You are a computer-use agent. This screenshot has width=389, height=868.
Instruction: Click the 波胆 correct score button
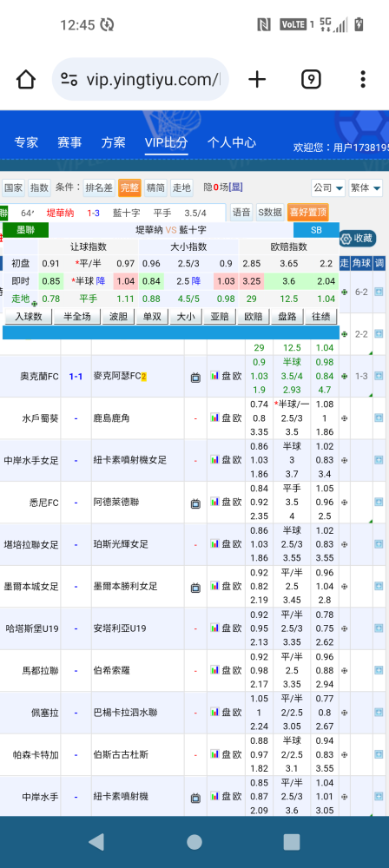pyautogui.click(x=119, y=317)
